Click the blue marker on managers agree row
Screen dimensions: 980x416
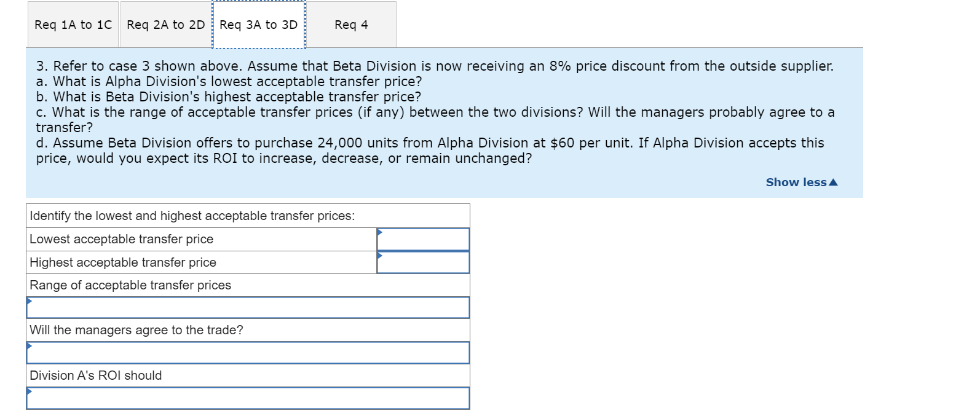click(x=28, y=345)
